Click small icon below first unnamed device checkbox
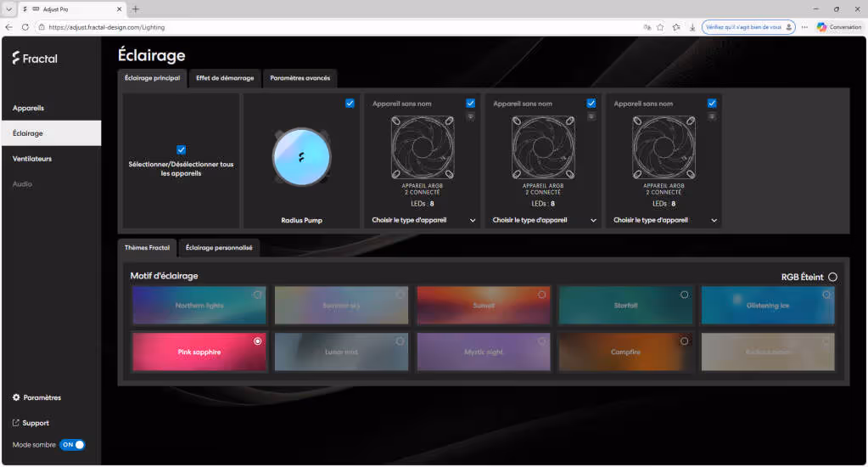 (x=471, y=116)
